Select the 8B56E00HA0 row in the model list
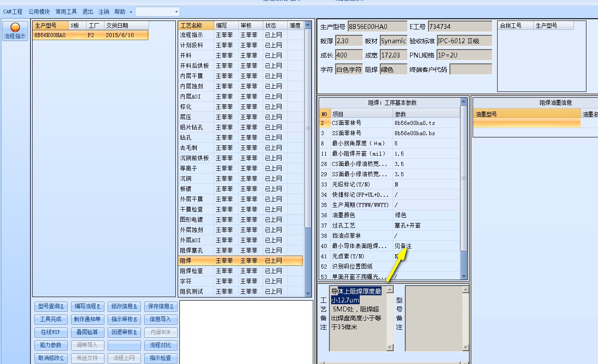The width and height of the screenshot is (598, 364). pyautogui.click(x=91, y=35)
